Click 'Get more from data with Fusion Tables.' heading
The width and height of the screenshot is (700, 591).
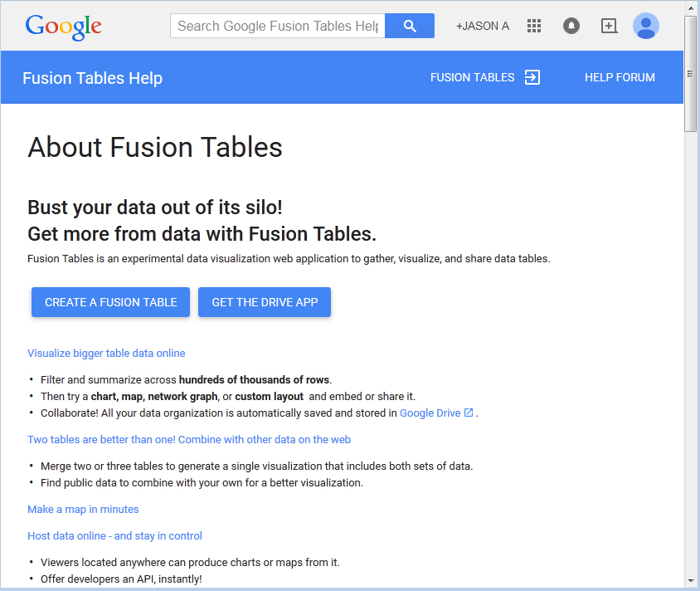click(202, 233)
